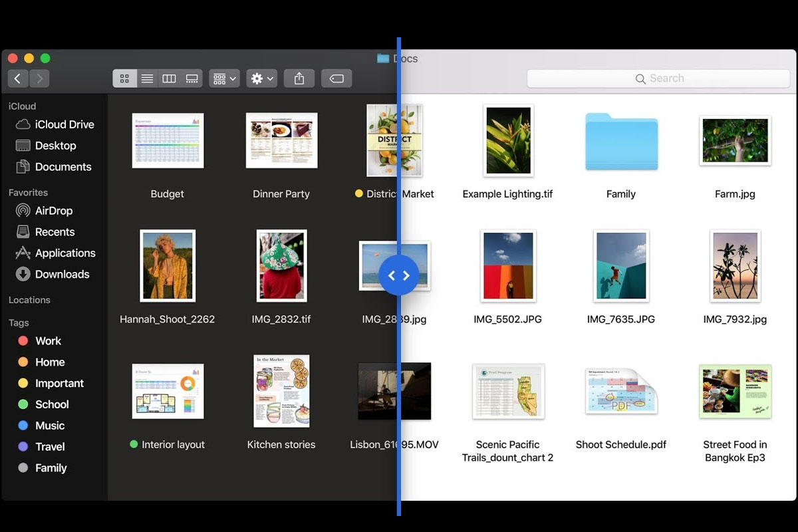Select the Scenic Pacific Trails thumbnail
This screenshot has height=532, width=798.
point(508,391)
